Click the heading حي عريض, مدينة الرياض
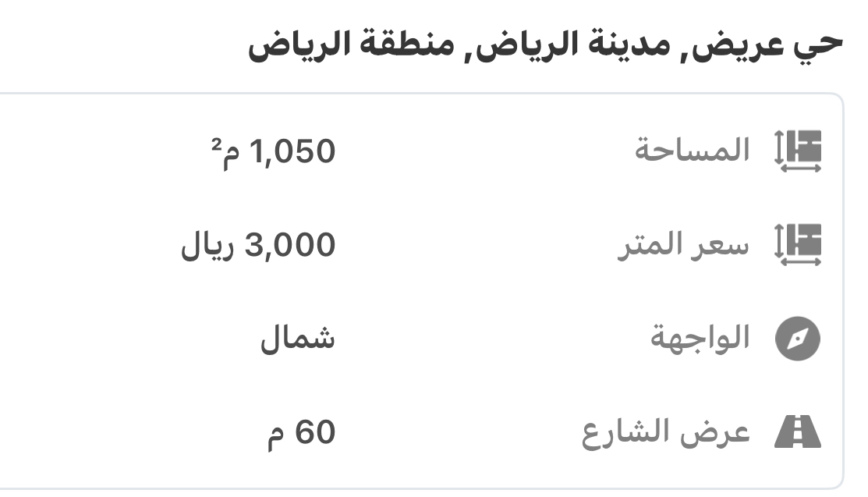Screen dimensions: 868x497 pos(545,44)
